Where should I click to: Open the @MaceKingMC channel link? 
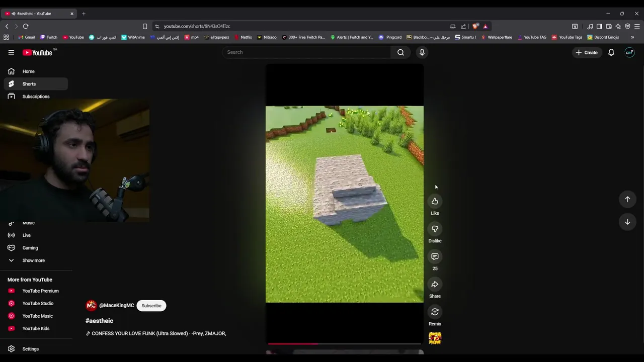click(x=117, y=306)
